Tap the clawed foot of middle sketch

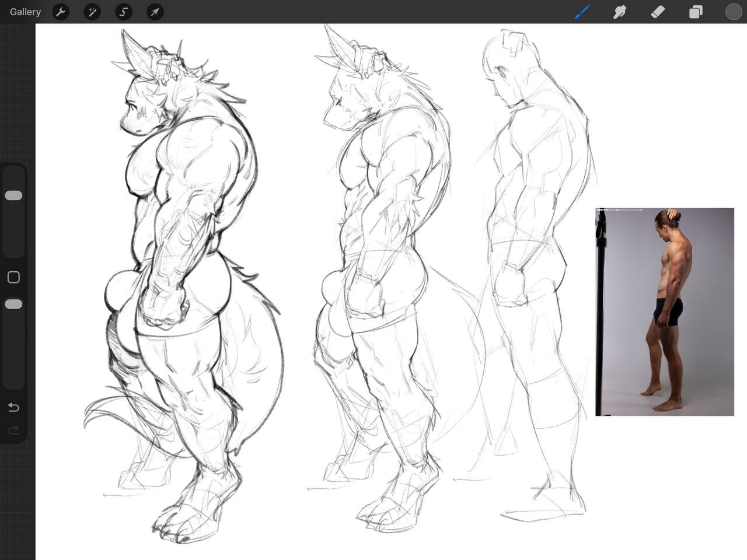tap(391, 508)
